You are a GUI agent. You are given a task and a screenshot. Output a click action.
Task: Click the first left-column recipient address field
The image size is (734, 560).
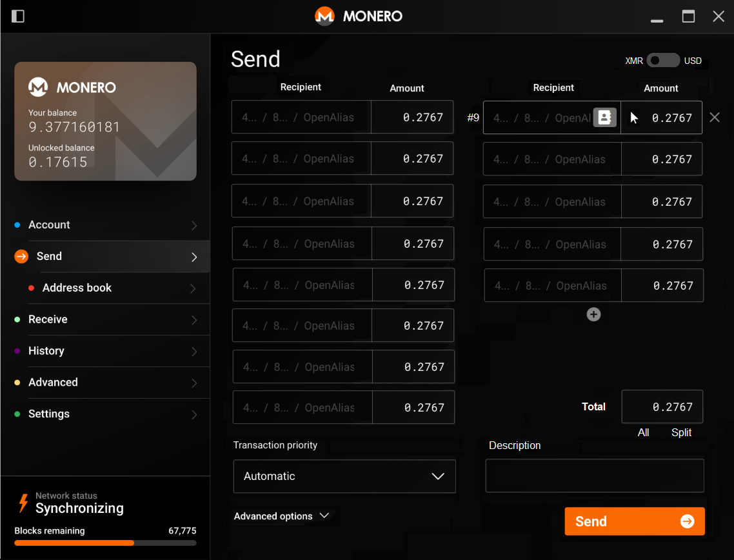click(x=301, y=117)
